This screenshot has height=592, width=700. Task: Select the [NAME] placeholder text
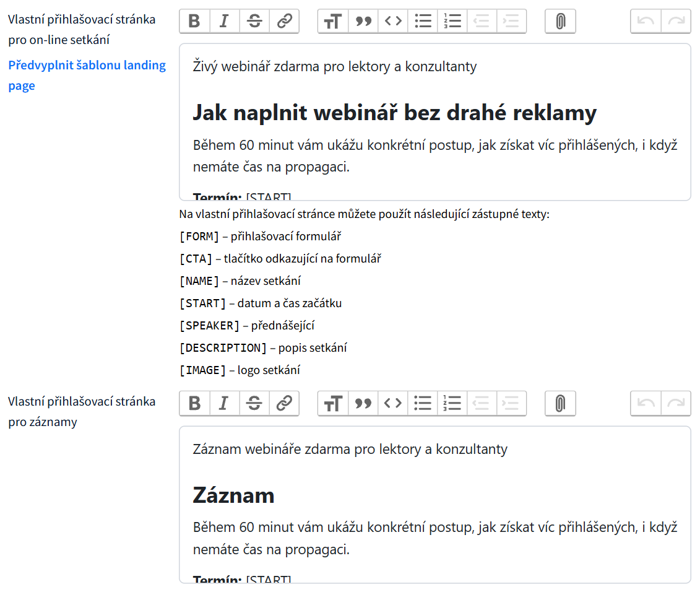point(199,281)
